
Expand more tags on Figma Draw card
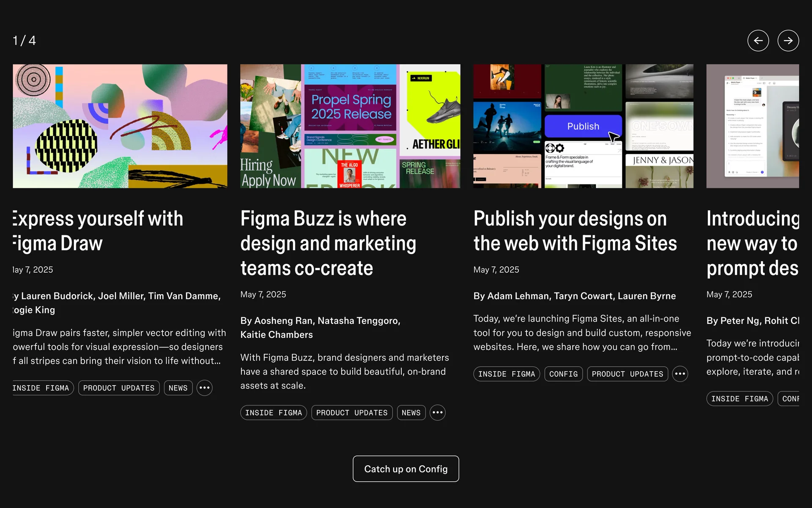[x=204, y=388]
